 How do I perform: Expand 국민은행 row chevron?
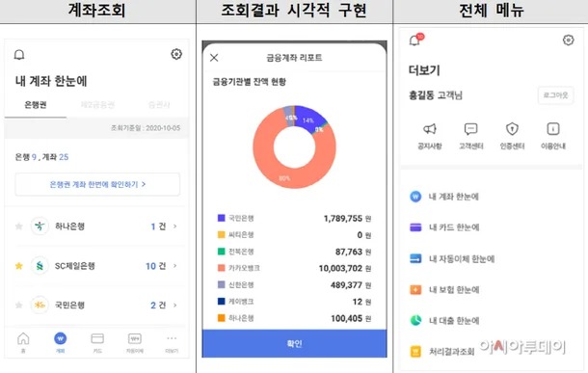(x=175, y=306)
